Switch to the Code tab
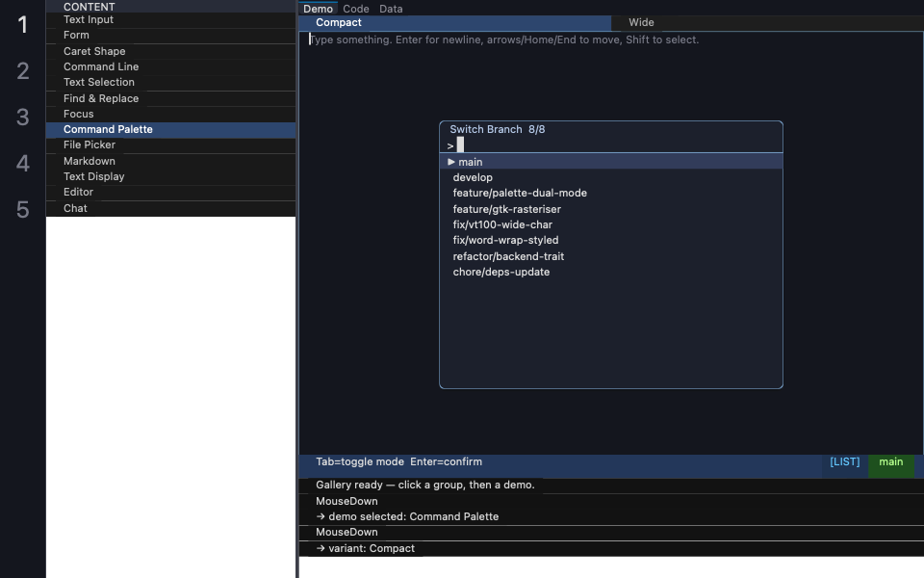This screenshot has height=578, width=924. 356,9
